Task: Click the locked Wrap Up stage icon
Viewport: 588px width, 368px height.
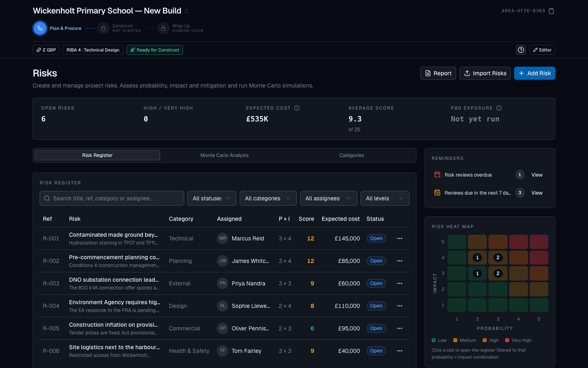Action: [163, 28]
